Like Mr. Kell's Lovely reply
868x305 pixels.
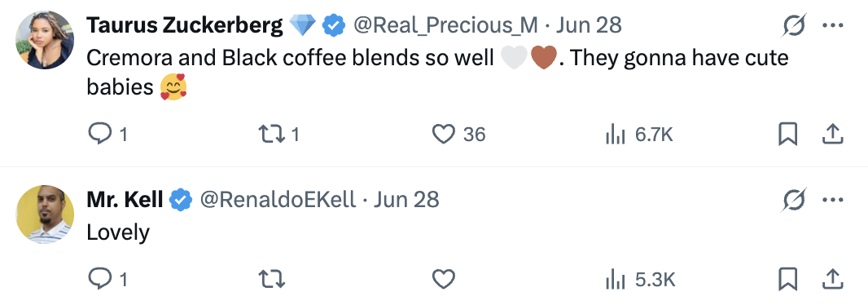(444, 279)
